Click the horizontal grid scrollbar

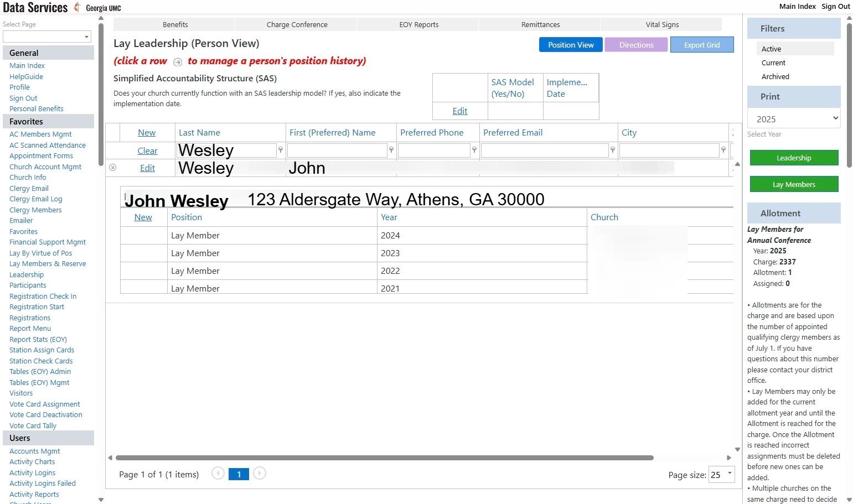pos(382,458)
